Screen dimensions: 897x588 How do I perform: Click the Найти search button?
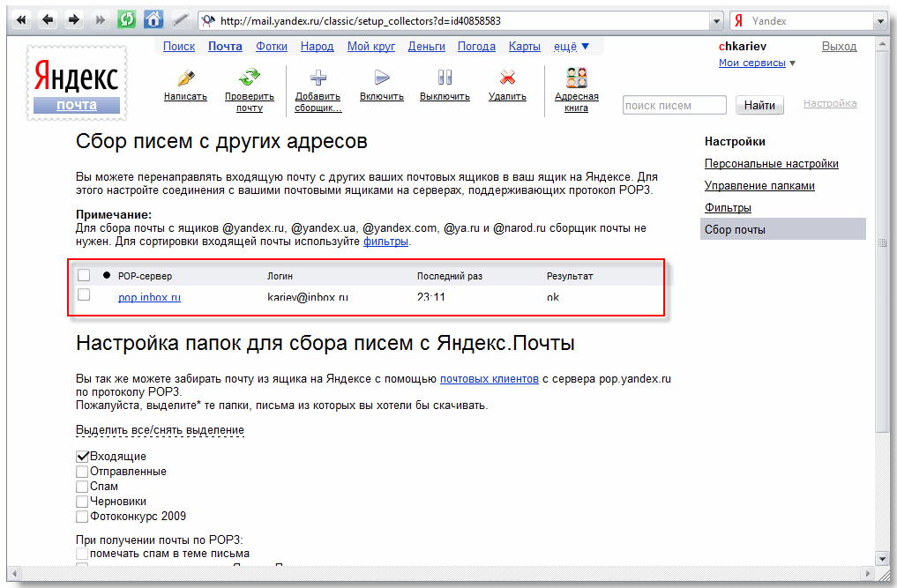click(x=759, y=105)
